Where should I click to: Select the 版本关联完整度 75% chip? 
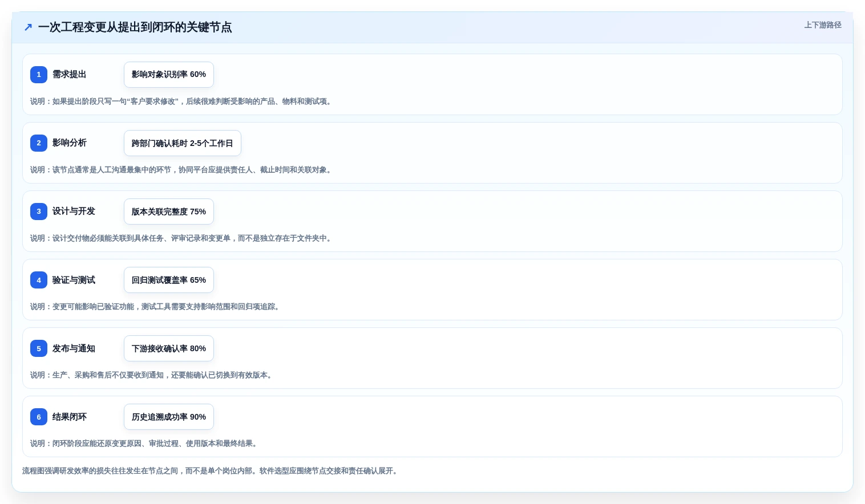click(x=169, y=212)
